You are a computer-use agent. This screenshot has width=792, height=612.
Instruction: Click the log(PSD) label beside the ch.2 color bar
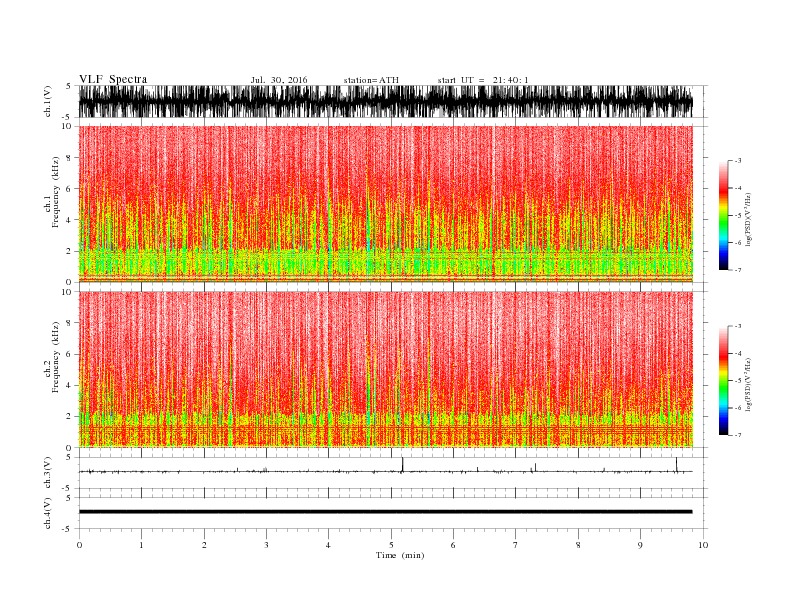point(748,384)
